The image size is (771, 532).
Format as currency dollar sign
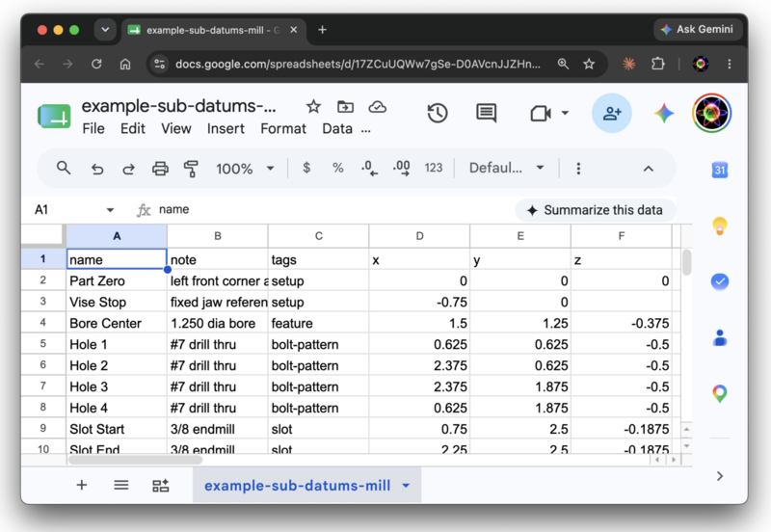coord(306,168)
